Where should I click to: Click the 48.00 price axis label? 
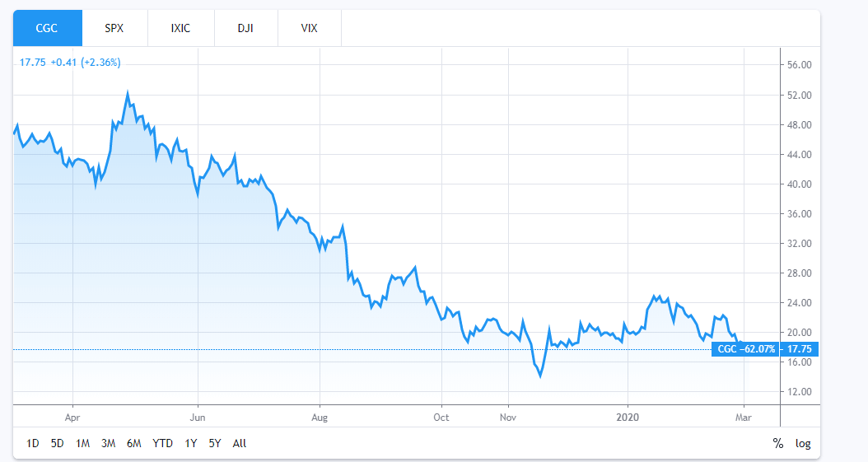click(800, 125)
